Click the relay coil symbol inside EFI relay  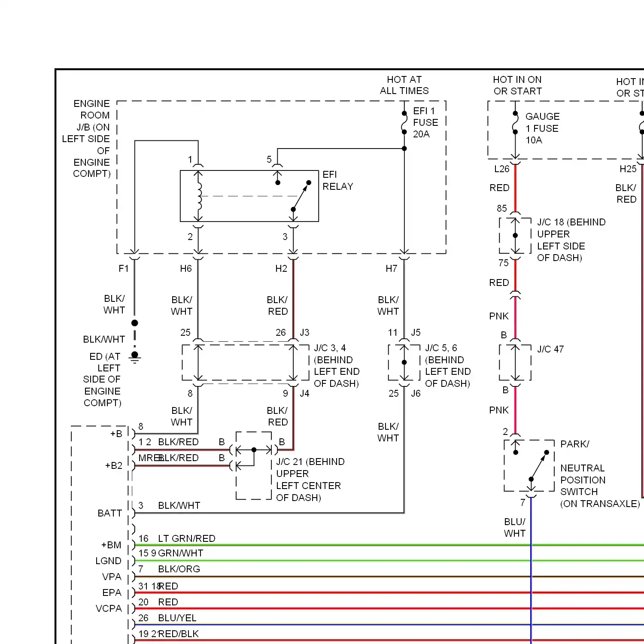click(198, 196)
